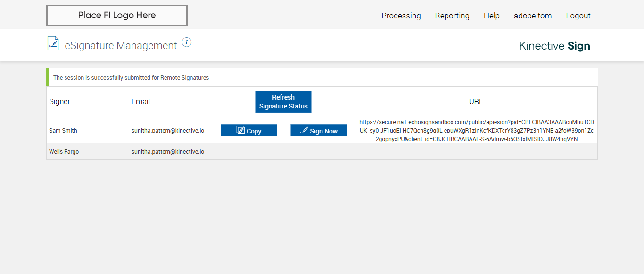Click the pen icon in Sign Now button

[x=304, y=130]
